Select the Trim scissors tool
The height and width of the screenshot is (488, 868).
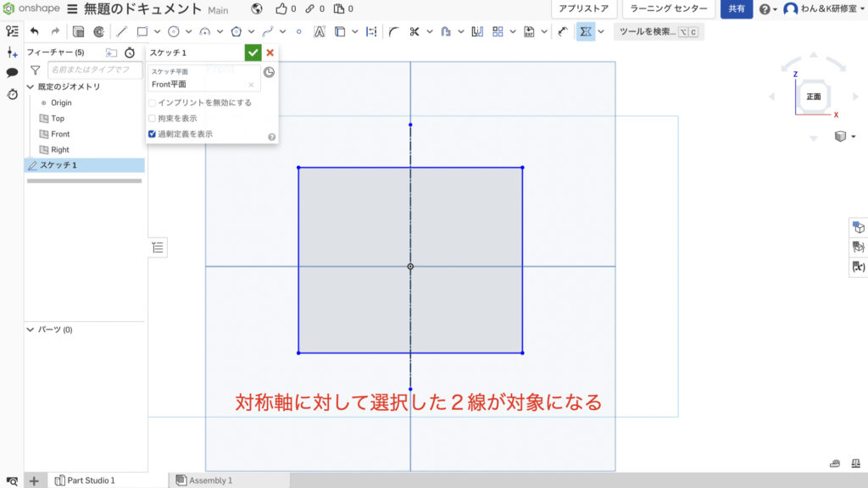click(x=414, y=31)
